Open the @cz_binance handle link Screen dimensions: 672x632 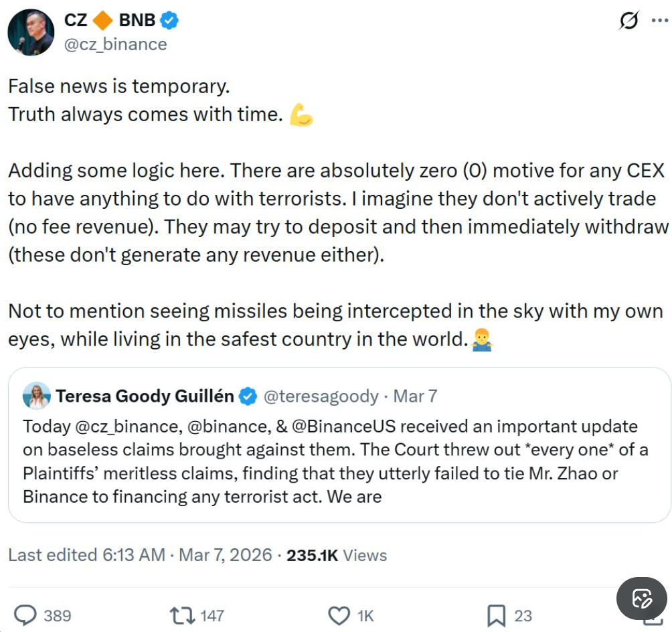point(115,44)
